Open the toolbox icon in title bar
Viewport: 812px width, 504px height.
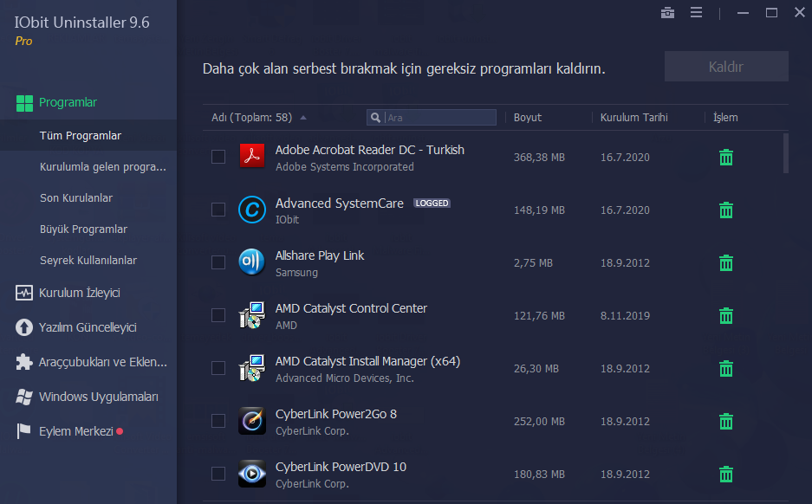coord(667,12)
